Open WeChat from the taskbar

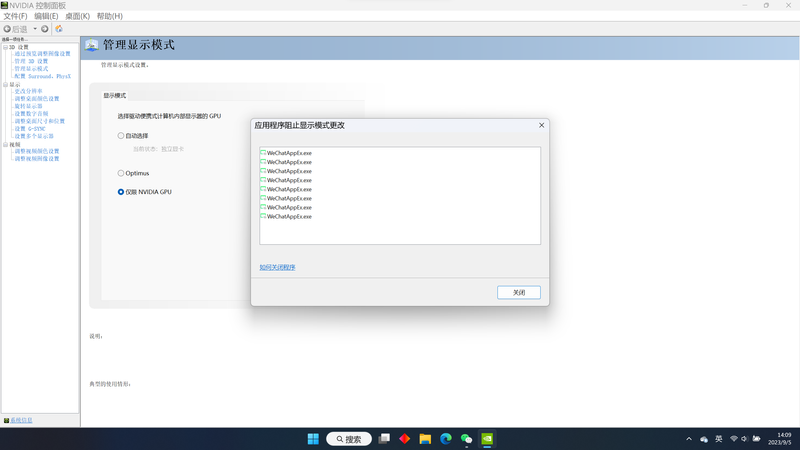[x=466, y=439]
